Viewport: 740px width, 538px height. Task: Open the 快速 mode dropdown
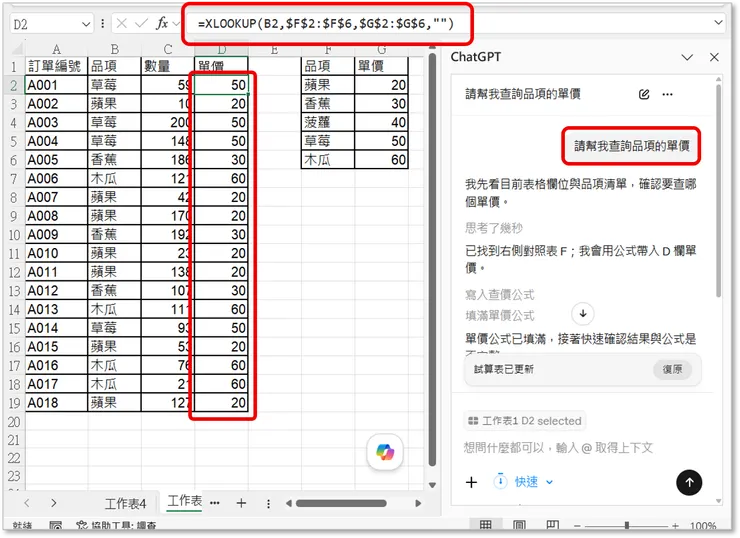[524, 482]
